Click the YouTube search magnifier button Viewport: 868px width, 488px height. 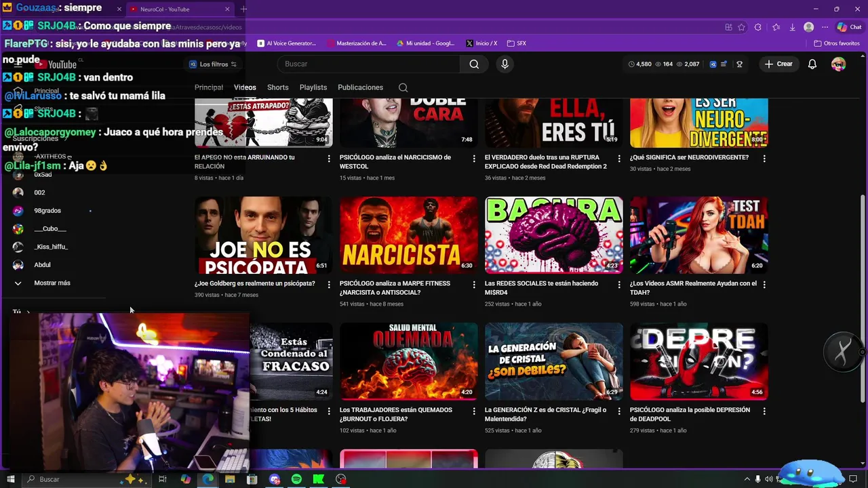tap(474, 64)
